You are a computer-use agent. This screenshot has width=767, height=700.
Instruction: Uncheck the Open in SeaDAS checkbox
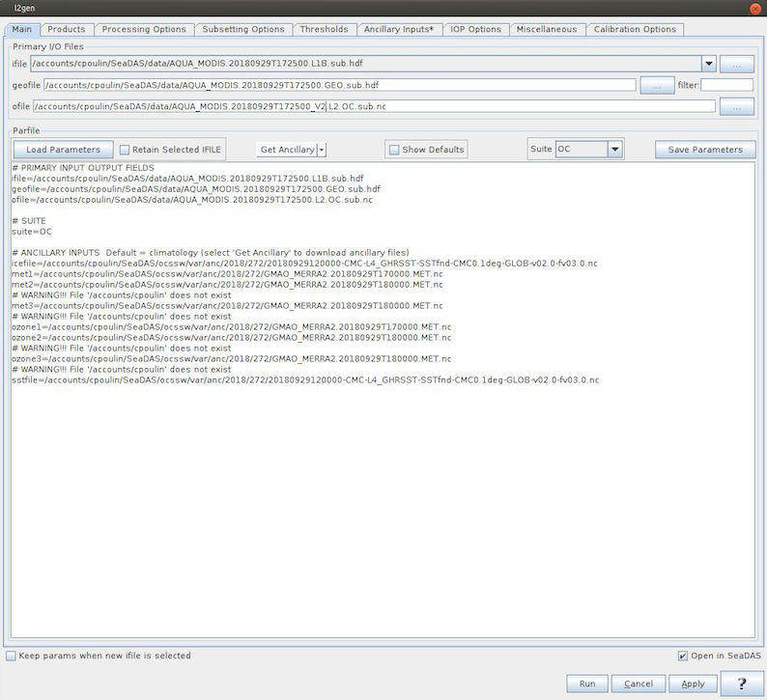pos(683,657)
